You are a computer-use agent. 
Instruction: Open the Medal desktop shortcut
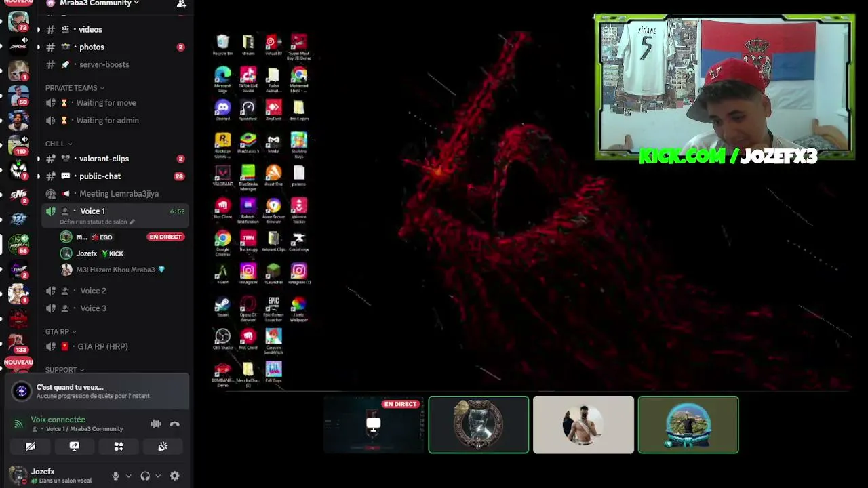(x=273, y=144)
